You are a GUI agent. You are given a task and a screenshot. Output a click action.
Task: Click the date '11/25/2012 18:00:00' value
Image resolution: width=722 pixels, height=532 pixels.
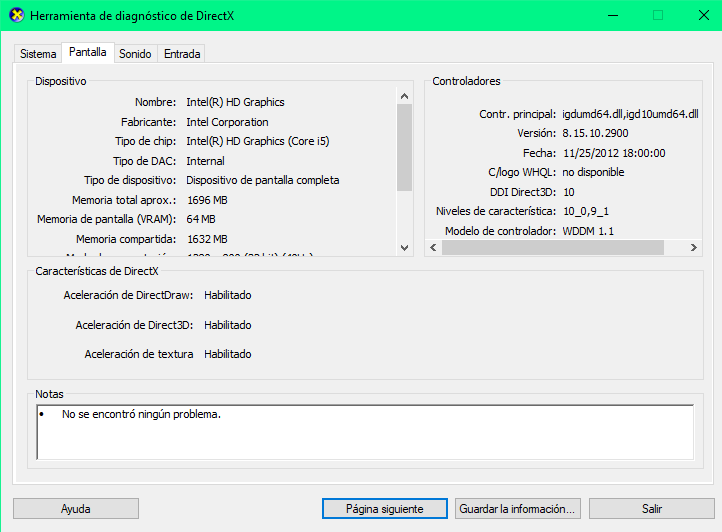(614, 153)
